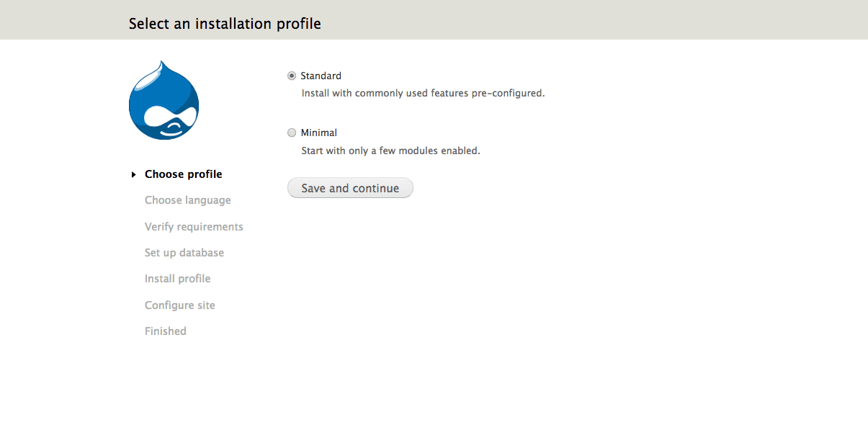This screenshot has height=435, width=868.
Task: Click the Minimal option label text
Action: (318, 133)
